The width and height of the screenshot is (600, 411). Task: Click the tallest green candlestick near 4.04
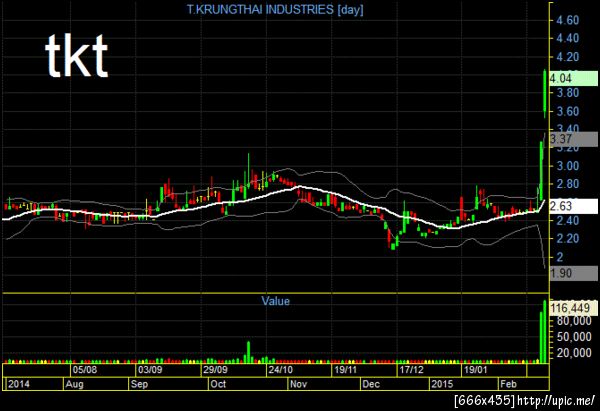545,94
